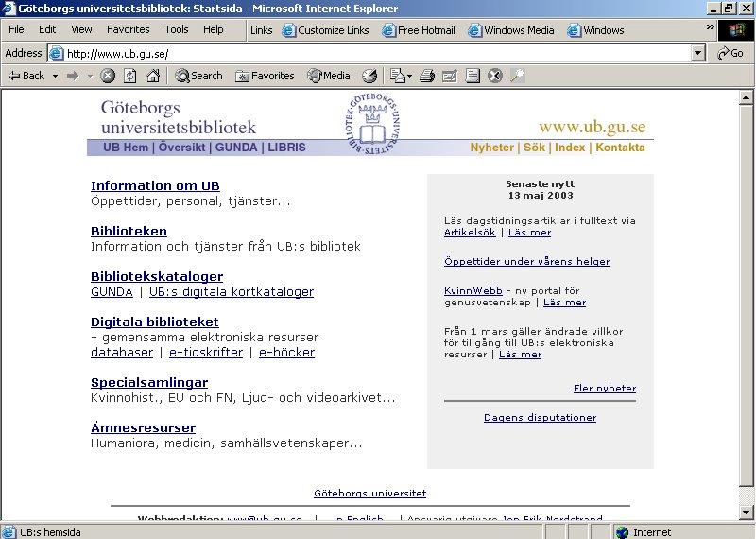This screenshot has width=756, height=539.
Task: Click the vertical scrollbar down arrow
Action: point(746,513)
